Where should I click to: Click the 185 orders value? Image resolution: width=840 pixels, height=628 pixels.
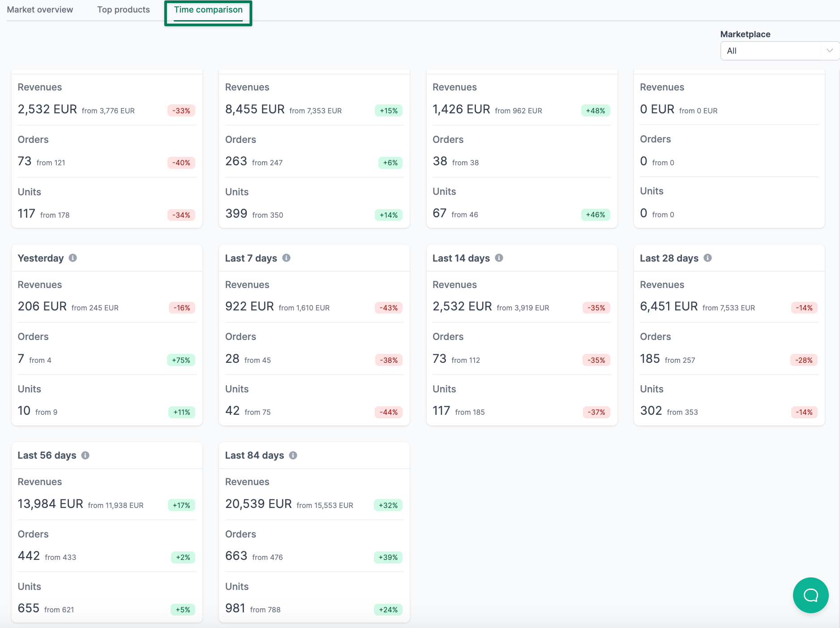pos(650,359)
